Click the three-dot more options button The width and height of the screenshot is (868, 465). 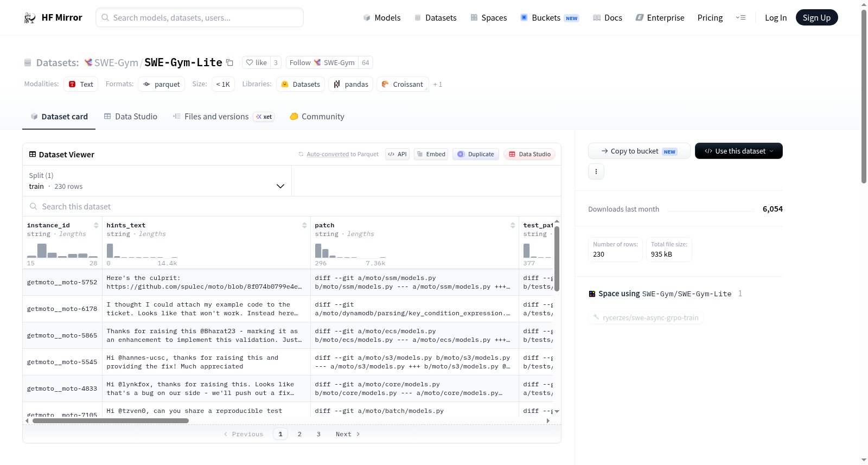coord(596,171)
